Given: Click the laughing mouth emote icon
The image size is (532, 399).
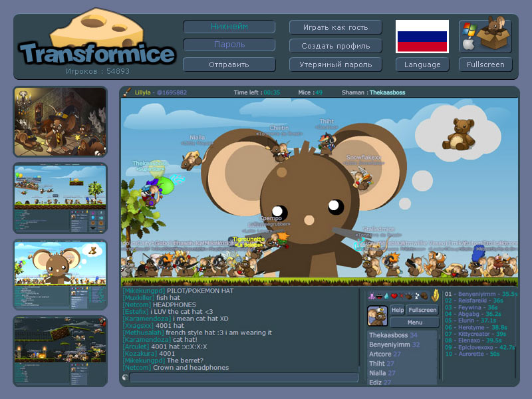Looking at the screenshot, I should pos(379,297).
